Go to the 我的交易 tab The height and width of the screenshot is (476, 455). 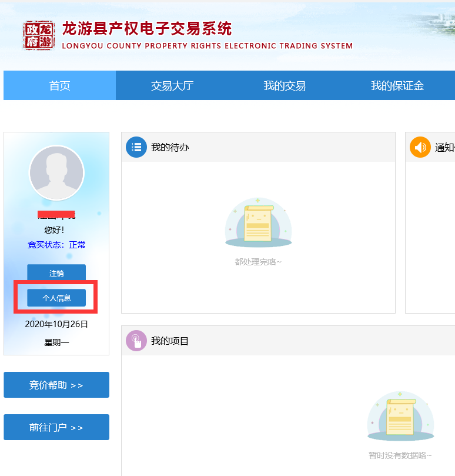coord(285,86)
